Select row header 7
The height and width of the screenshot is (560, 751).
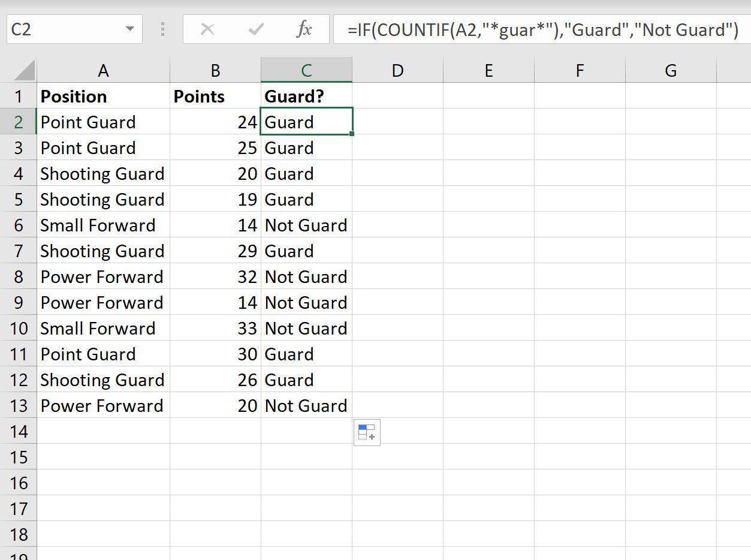point(19,251)
